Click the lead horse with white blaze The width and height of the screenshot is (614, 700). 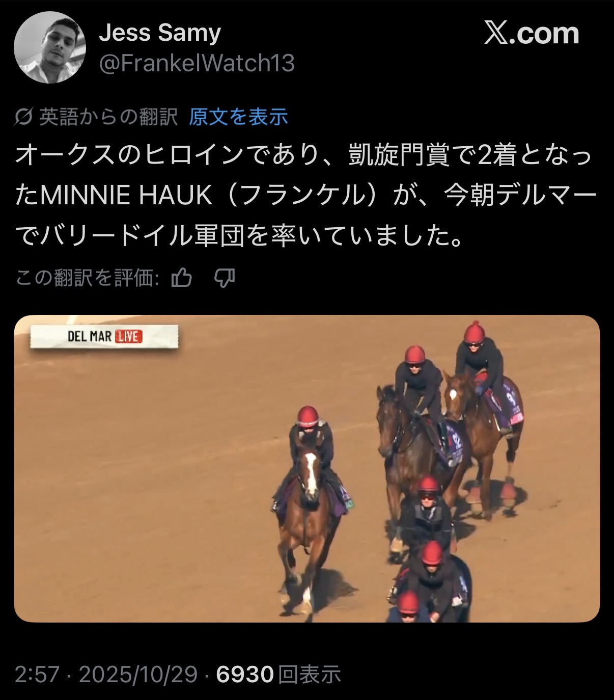(308, 515)
